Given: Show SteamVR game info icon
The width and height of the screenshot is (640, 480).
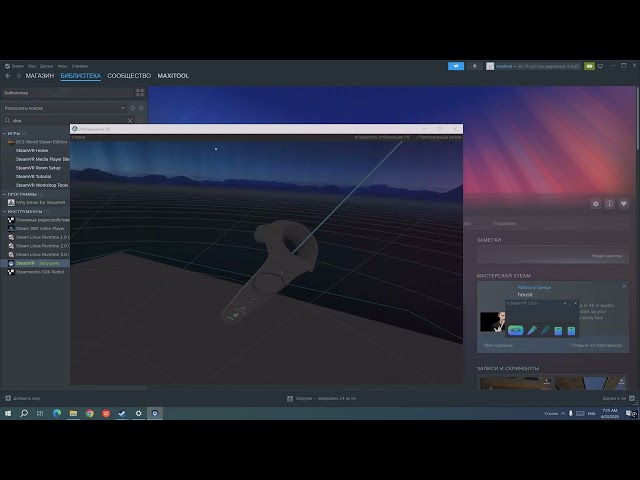Looking at the screenshot, I should click(x=609, y=204).
